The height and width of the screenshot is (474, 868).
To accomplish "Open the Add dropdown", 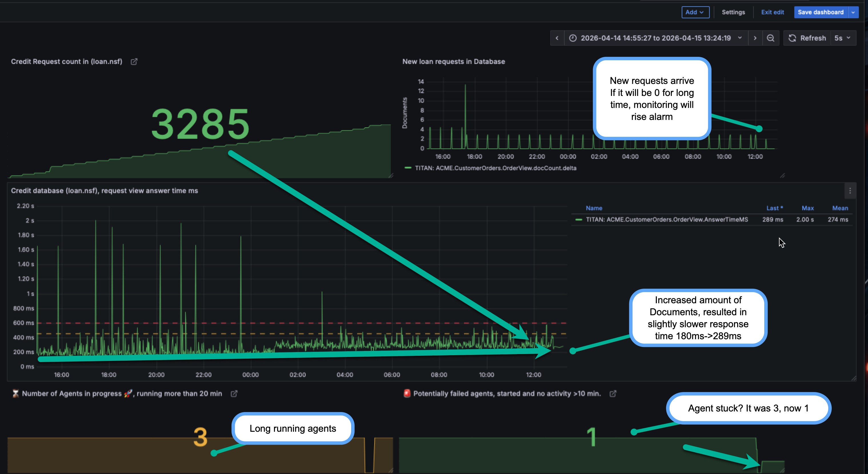I will pyautogui.click(x=695, y=12).
